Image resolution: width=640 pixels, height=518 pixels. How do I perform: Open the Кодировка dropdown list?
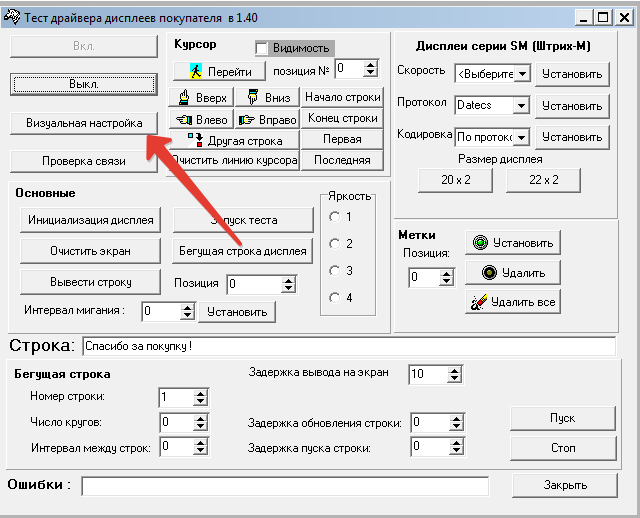click(521, 136)
